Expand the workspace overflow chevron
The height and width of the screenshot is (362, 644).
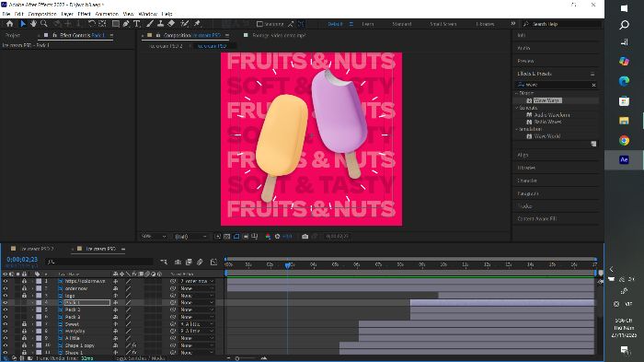pyautogui.click(x=513, y=24)
